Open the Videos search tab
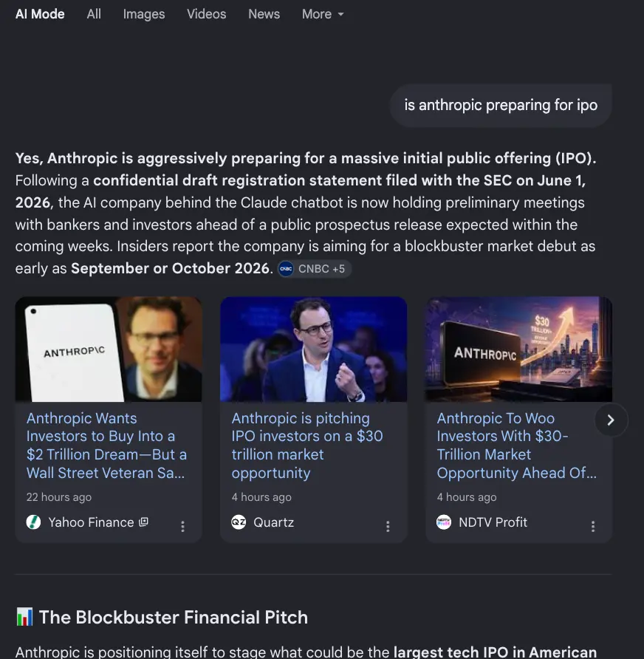 (x=206, y=14)
